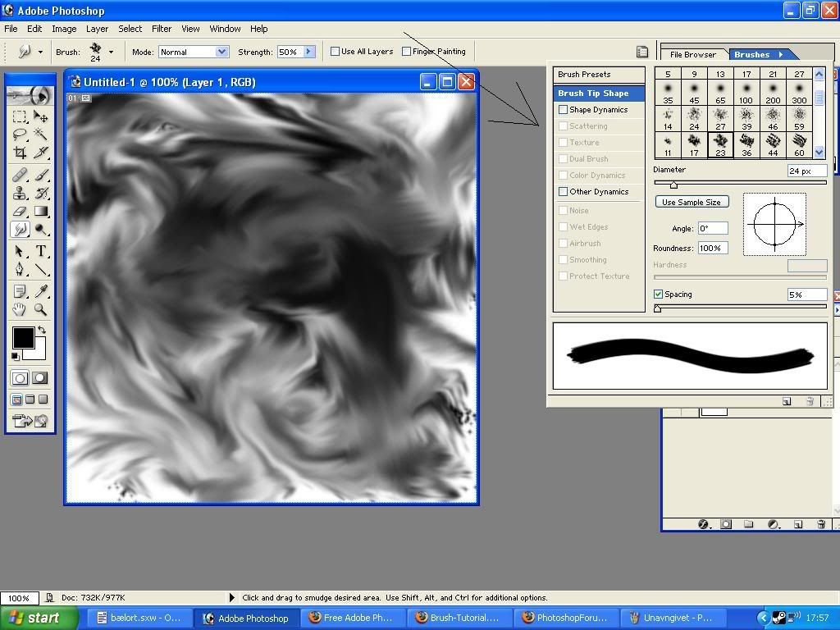Click the Spacing slider handle
Image resolution: width=840 pixels, height=630 pixels.
(x=657, y=308)
